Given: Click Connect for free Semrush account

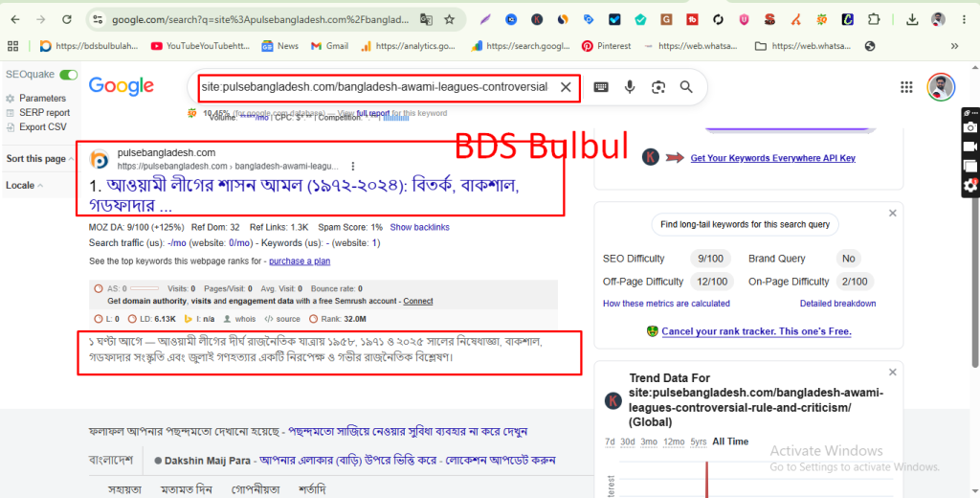Looking at the screenshot, I should click(418, 301).
